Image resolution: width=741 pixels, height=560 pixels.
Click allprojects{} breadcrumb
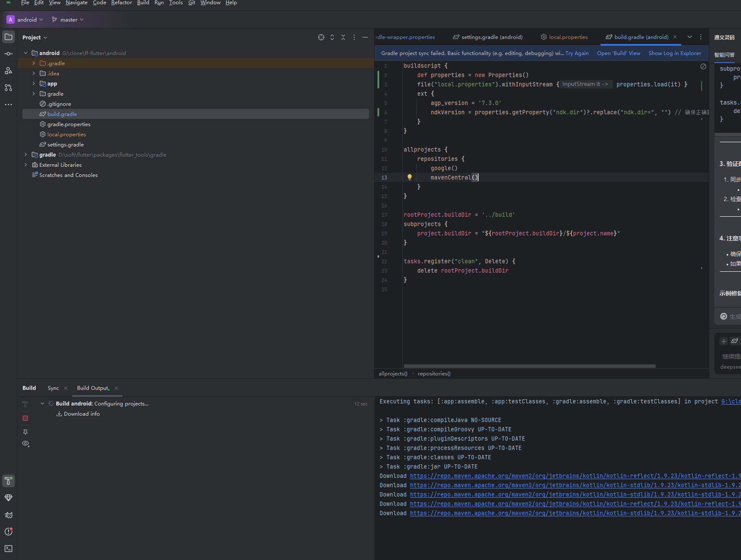(393, 373)
